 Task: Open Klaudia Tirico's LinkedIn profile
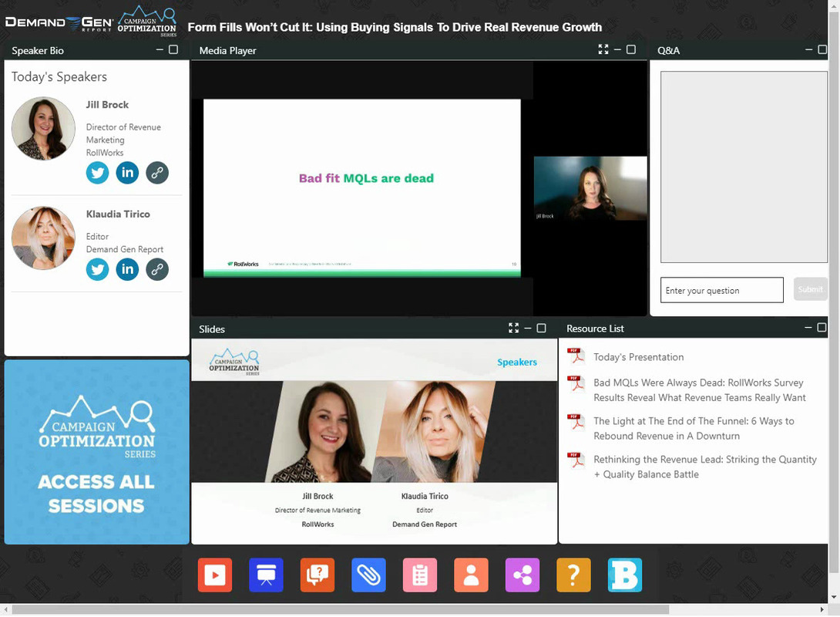[127, 269]
